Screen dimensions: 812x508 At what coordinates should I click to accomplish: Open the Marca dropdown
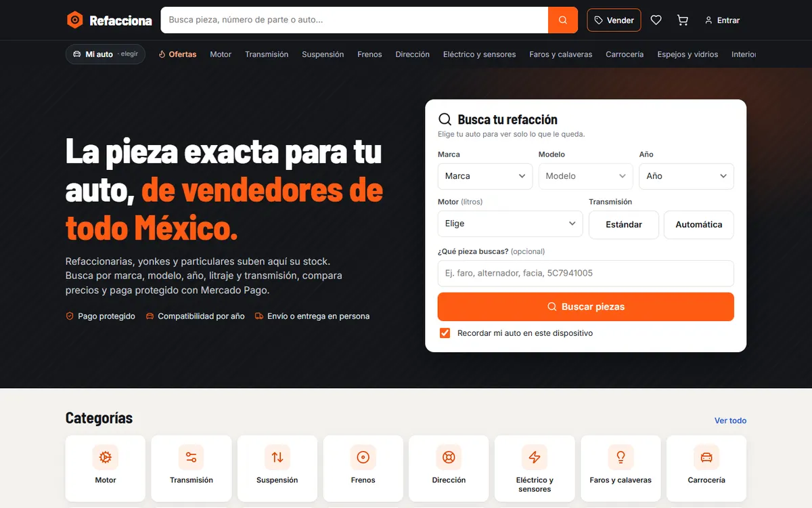pos(485,176)
